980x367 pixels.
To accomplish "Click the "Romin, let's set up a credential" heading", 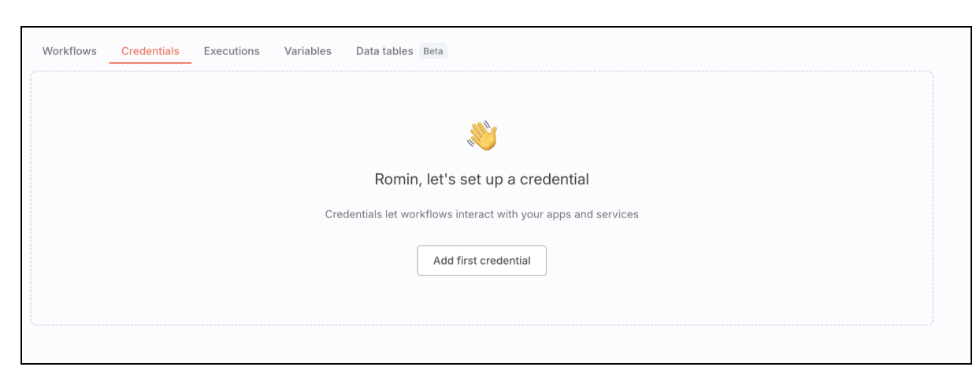I will point(481,180).
